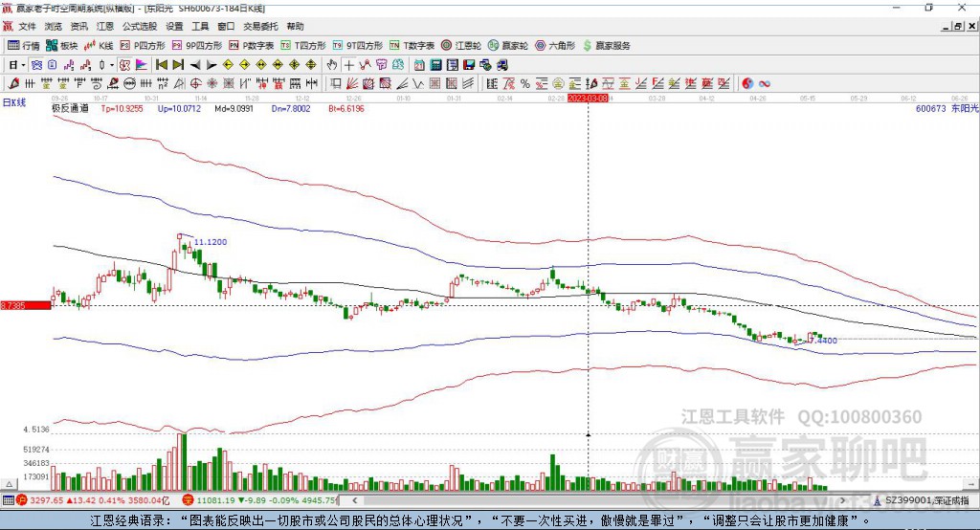Image resolution: width=980 pixels, height=530 pixels.
Task: Open the 资讯 menu
Action: click(x=78, y=26)
